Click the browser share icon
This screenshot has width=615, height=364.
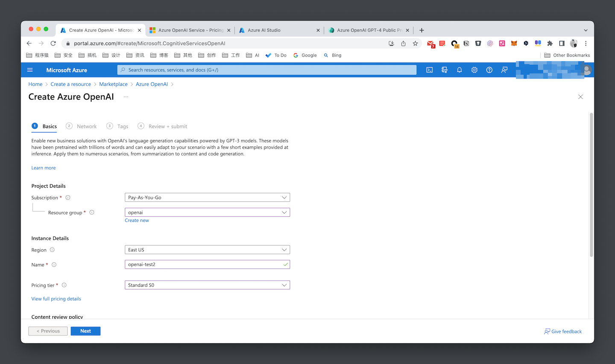(403, 43)
